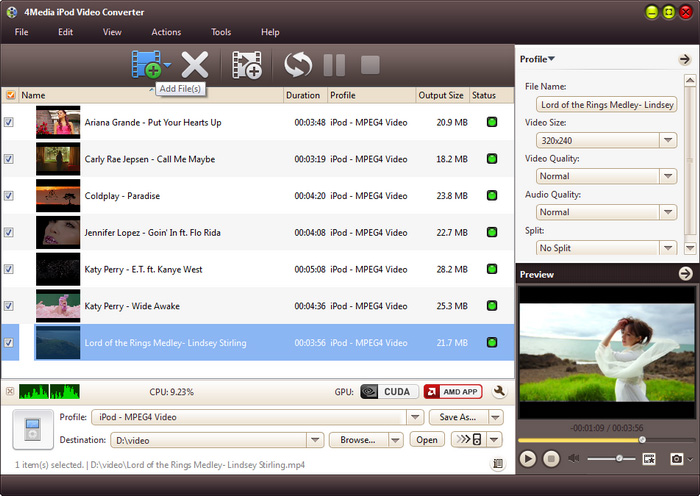Click the Open destination button

[427, 440]
